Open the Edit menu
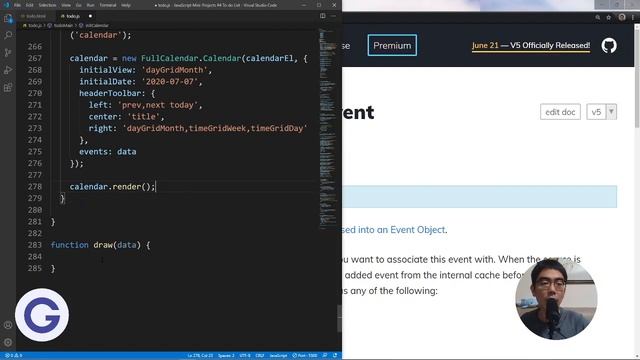This screenshot has height=360, width=640. coord(30,5)
